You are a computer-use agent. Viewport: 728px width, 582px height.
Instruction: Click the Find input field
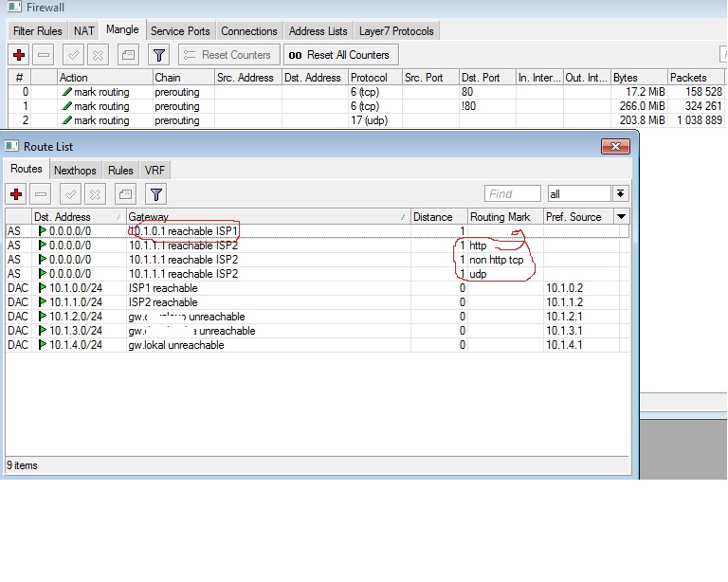pyautogui.click(x=513, y=194)
